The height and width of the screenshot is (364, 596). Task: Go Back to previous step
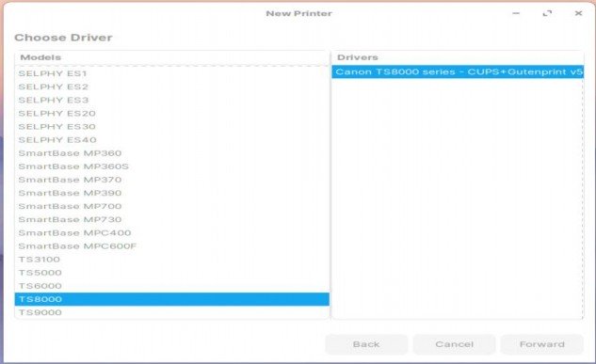point(366,344)
